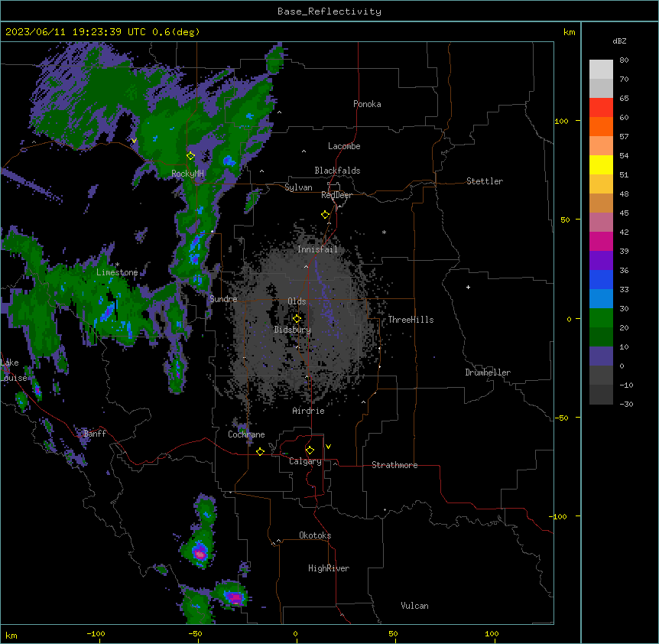Click the magenta storm core west of Okotoks
Screen dimensions: 659x644
(x=200, y=554)
